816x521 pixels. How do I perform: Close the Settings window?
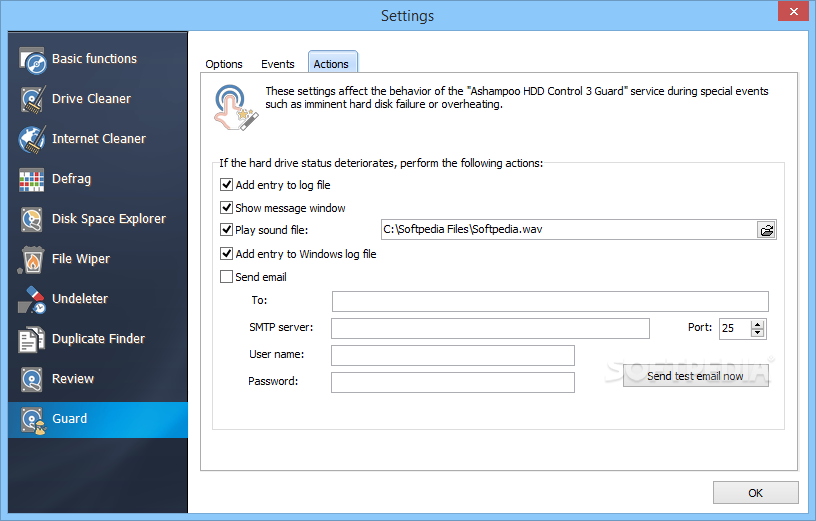point(794,11)
